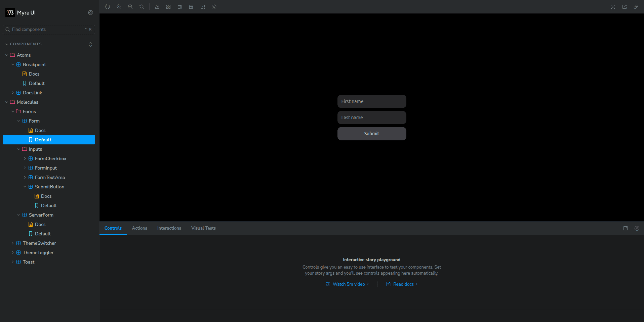Toggle the outline overlay tool

click(203, 7)
